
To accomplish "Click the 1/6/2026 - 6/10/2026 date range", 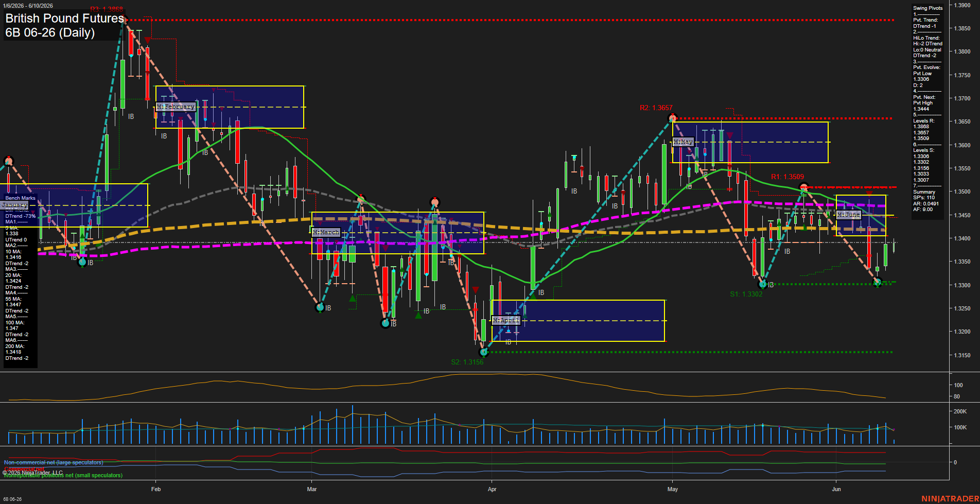I will click(28, 6).
